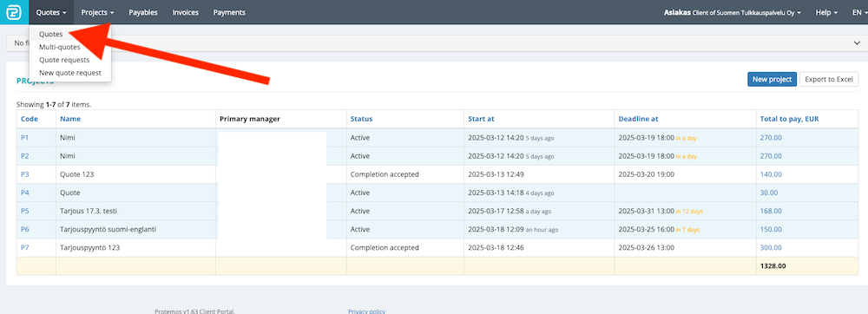Sort table by Status column
Screen dimensions: 868x314
point(361,119)
